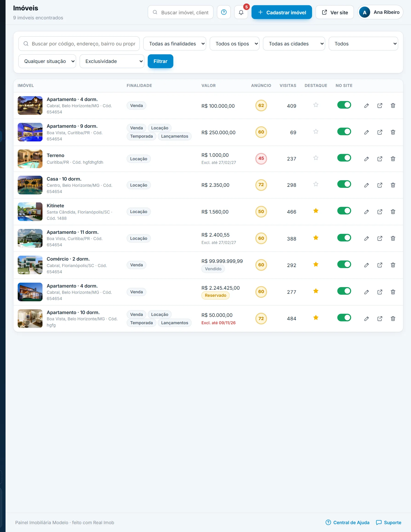This screenshot has width=411, height=532.
Task: Remove featured star from Comércio 2 dorm.
Action: pyautogui.click(x=316, y=264)
